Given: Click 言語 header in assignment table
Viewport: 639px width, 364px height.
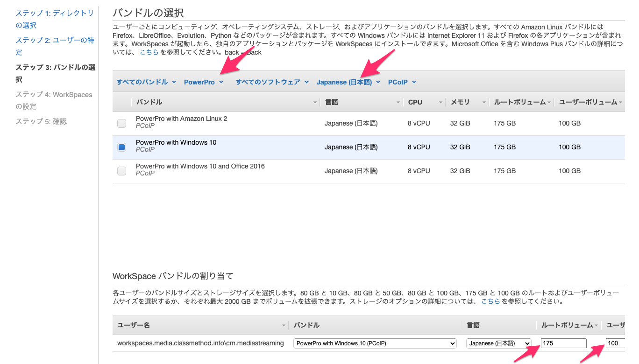Looking at the screenshot, I should (473, 325).
